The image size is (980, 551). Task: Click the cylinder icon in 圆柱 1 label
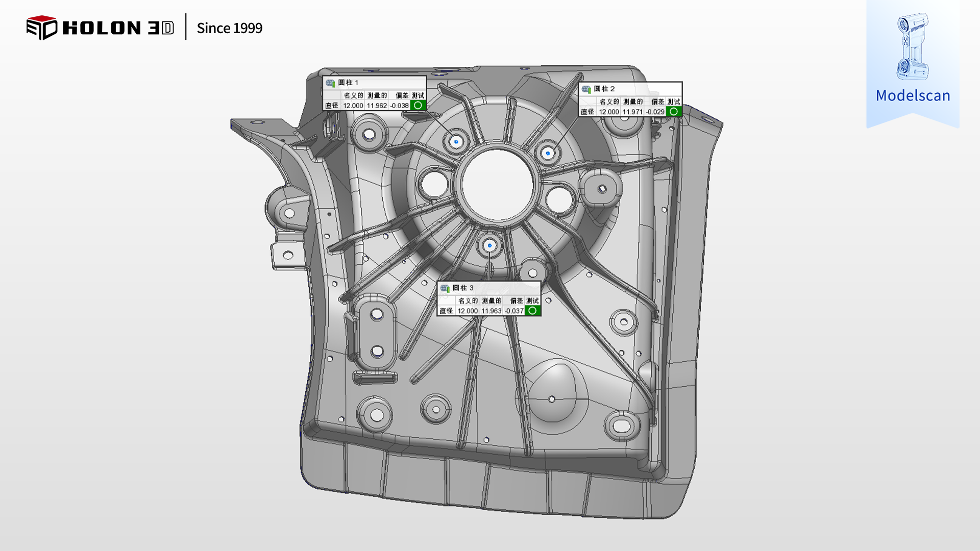point(330,83)
